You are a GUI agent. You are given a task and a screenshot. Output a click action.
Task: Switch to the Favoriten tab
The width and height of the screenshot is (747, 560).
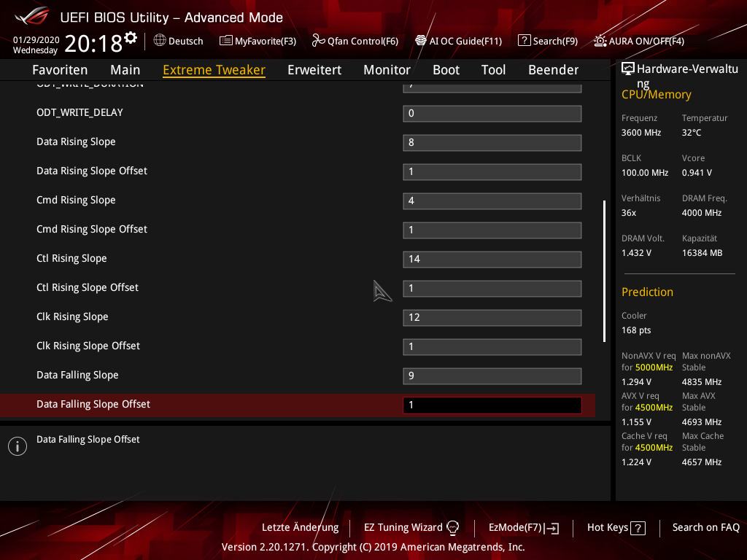(60, 70)
